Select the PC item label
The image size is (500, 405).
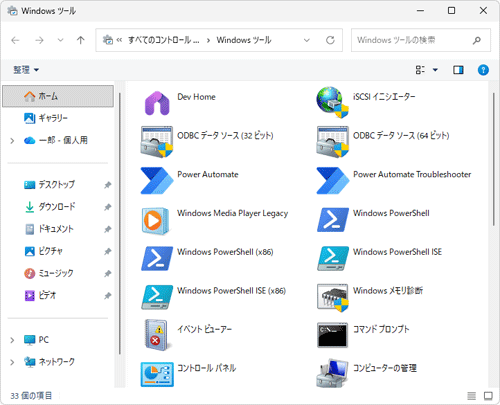pos(44,340)
